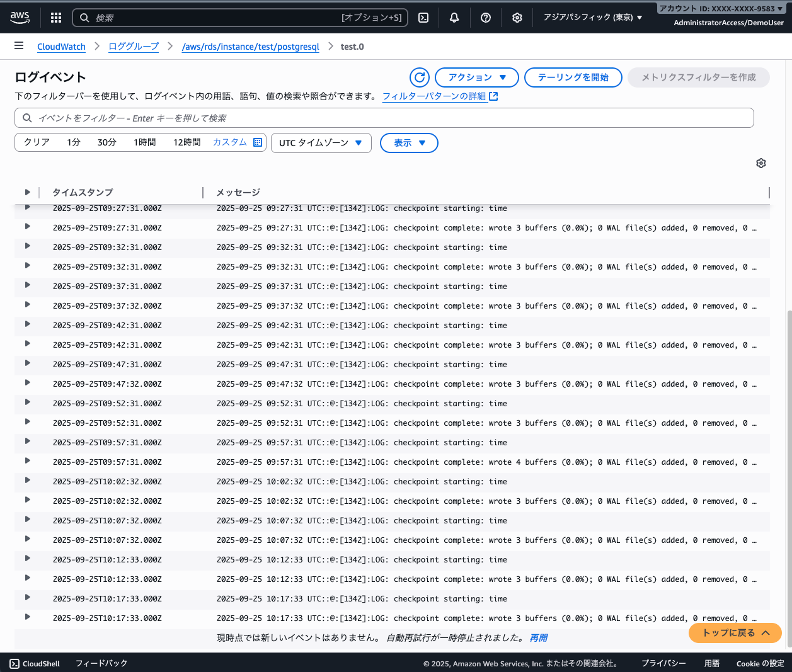Select the 1分 time range
Screen dimensions: 792x672
pyautogui.click(x=74, y=142)
